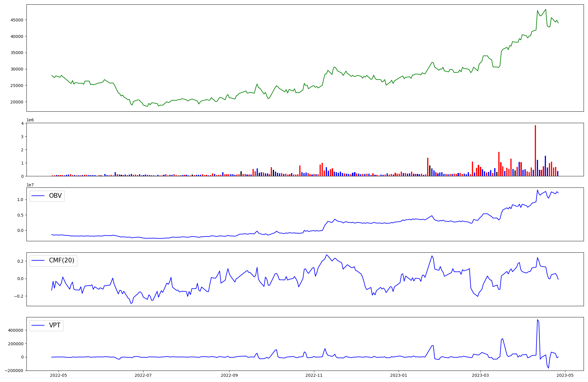Viewport: 588px width, 382px height.
Task: Click the tallest red volume bar
Action: [535, 150]
